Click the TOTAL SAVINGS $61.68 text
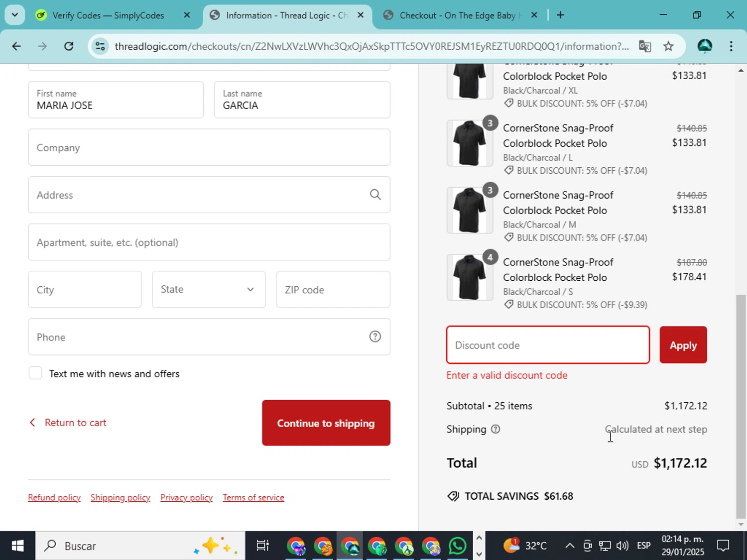 518,496
